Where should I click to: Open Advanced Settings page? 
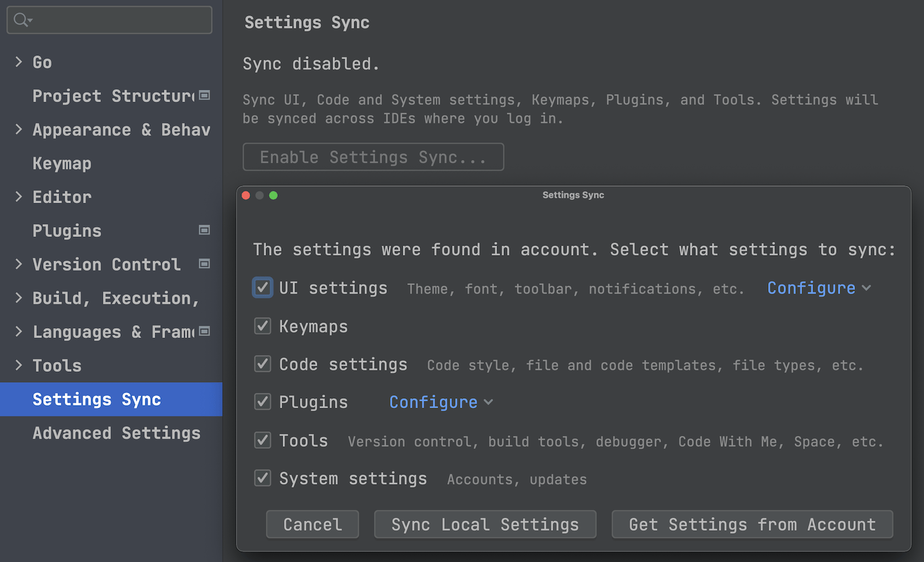pos(116,433)
